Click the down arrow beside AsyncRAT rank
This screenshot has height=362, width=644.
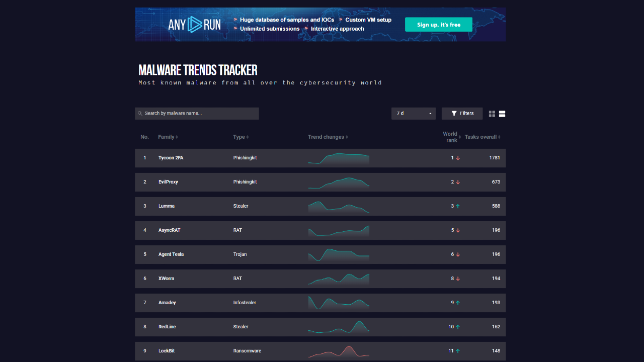pos(458,230)
